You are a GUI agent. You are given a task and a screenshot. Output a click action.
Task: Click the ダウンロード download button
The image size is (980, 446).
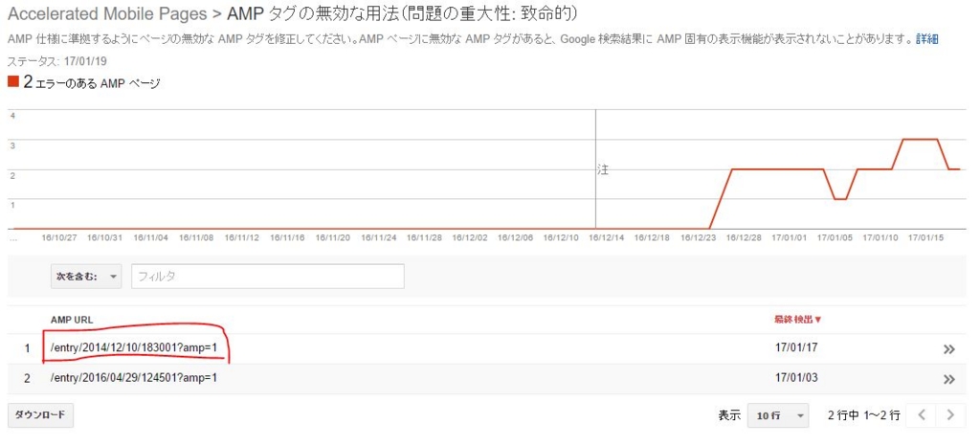point(40,414)
